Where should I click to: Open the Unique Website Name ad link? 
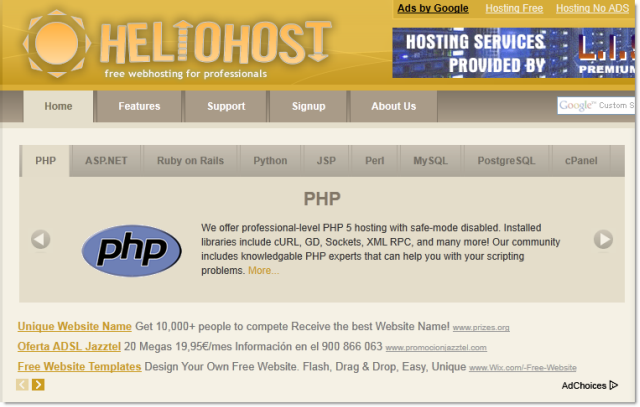coord(75,326)
